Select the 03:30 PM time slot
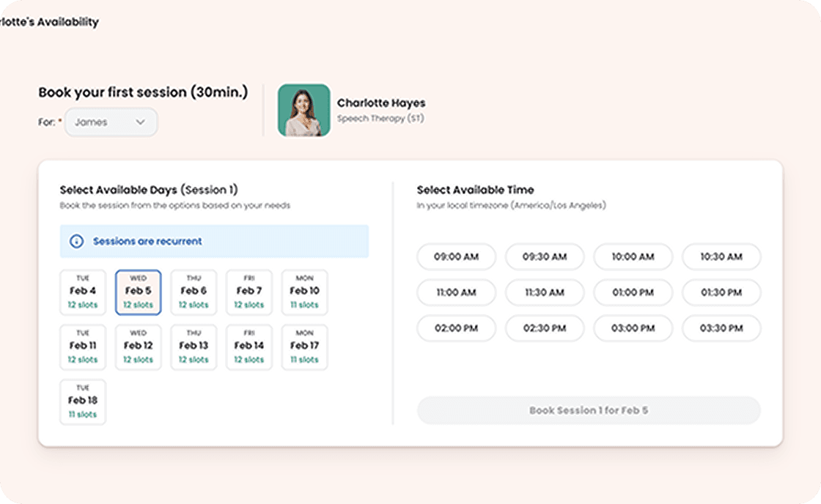 (x=721, y=328)
